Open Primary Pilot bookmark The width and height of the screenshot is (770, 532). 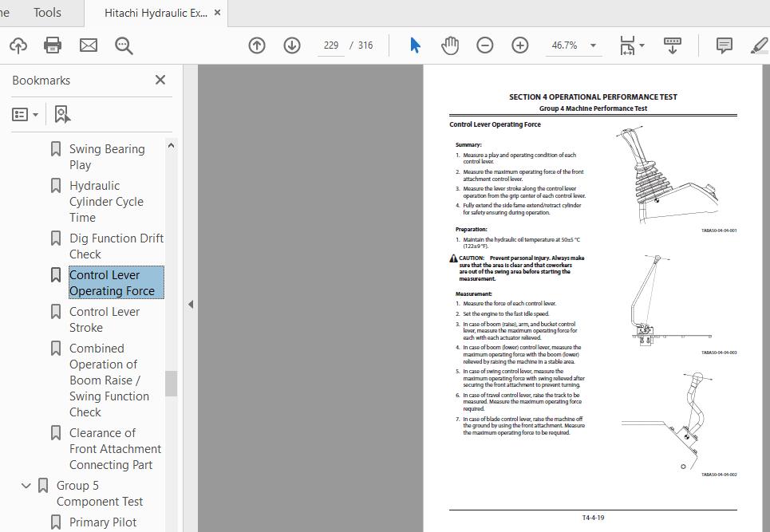103,522
